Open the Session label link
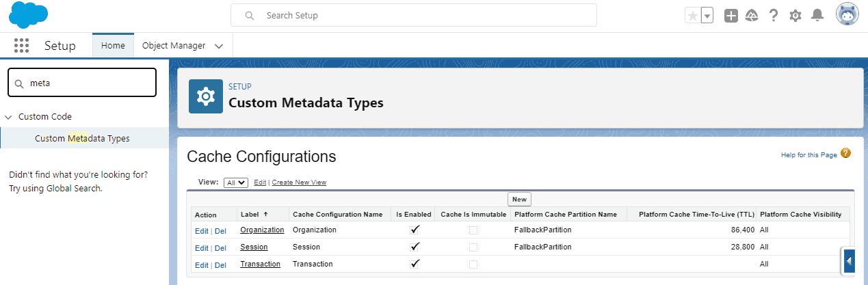This screenshot has height=285, width=868. click(254, 247)
